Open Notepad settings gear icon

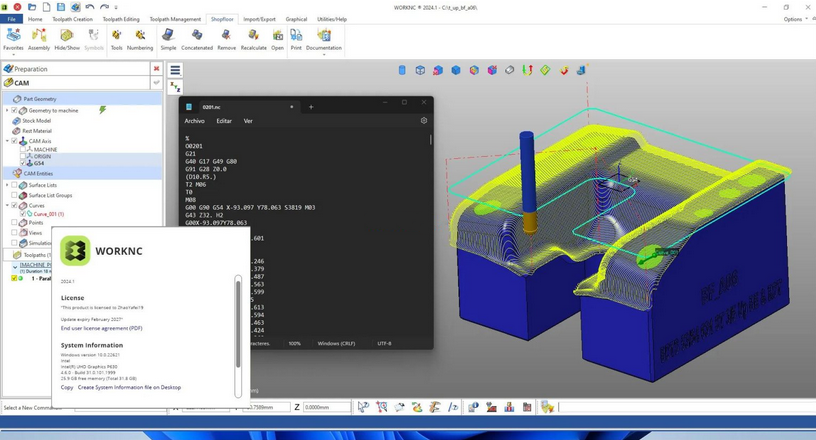(x=424, y=120)
